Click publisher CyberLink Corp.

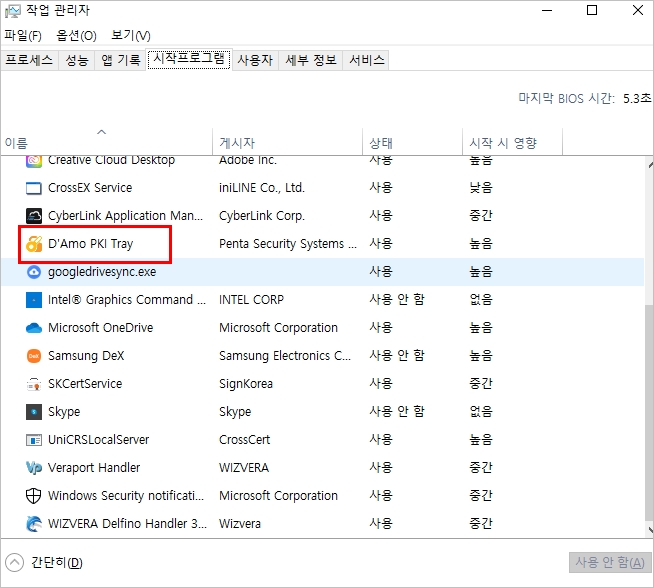click(262, 216)
